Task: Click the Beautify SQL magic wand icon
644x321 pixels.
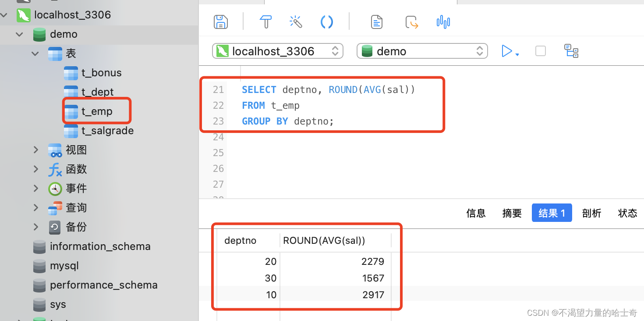Action: tap(296, 21)
